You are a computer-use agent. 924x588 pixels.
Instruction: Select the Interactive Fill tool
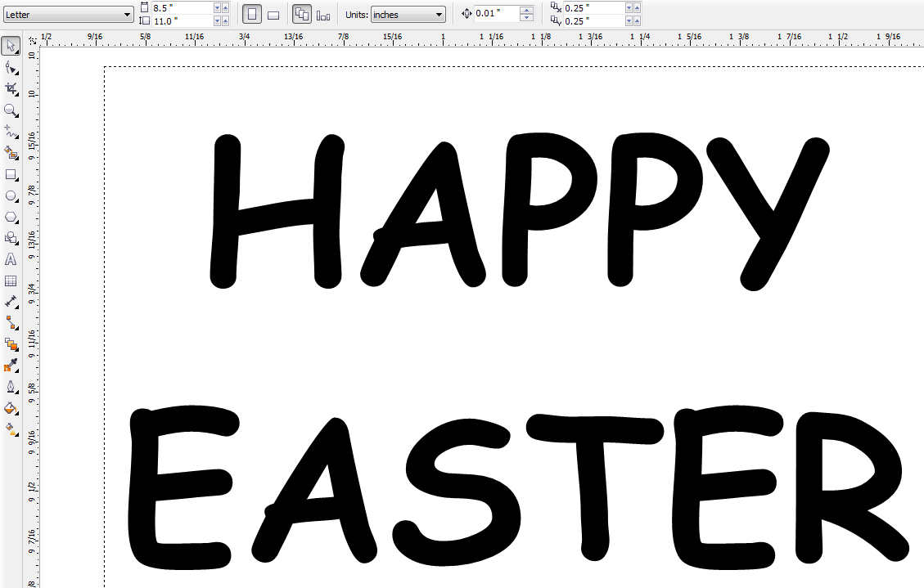pyautogui.click(x=11, y=429)
